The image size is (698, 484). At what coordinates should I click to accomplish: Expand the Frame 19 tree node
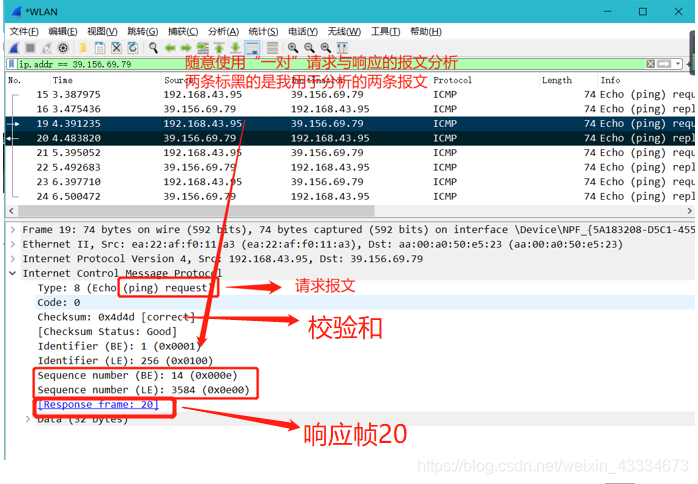coord(13,230)
